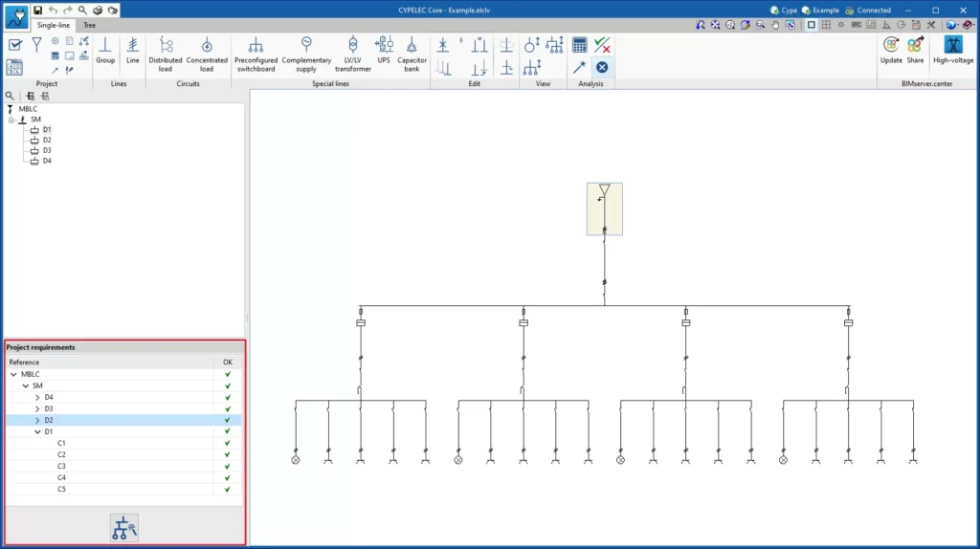
Task: Insert an LV/LV transformer
Action: point(352,54)
